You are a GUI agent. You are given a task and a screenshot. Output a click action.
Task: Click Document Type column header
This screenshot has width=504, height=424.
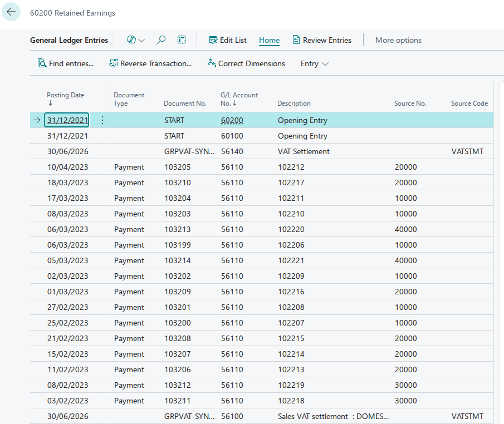point(129,99)
